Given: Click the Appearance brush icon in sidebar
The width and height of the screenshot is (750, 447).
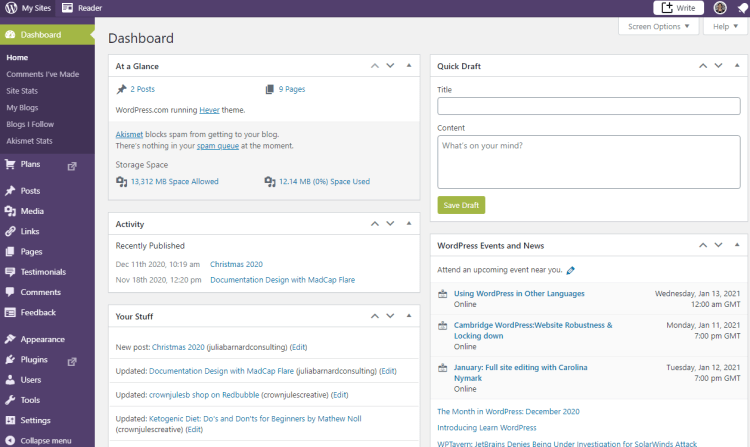Looking at the screenshot, I should point(10,339).
